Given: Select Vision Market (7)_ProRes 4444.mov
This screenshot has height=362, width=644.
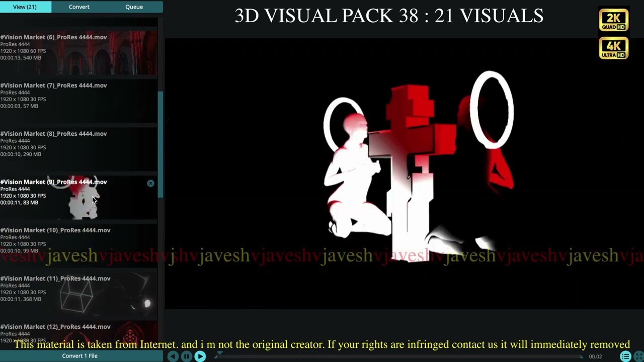Looking at the screenshot, I should (x=78, y=101).
